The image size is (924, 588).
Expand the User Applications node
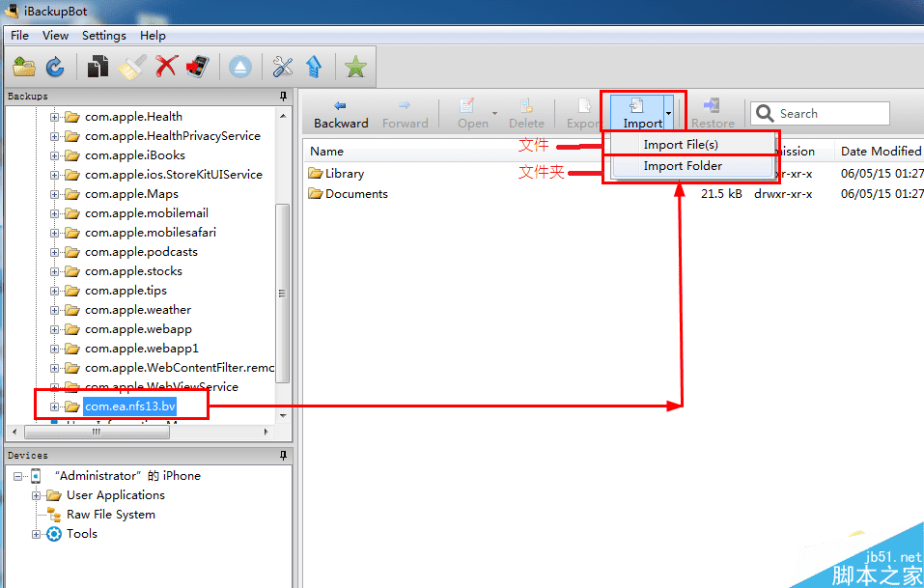[36, 495]
